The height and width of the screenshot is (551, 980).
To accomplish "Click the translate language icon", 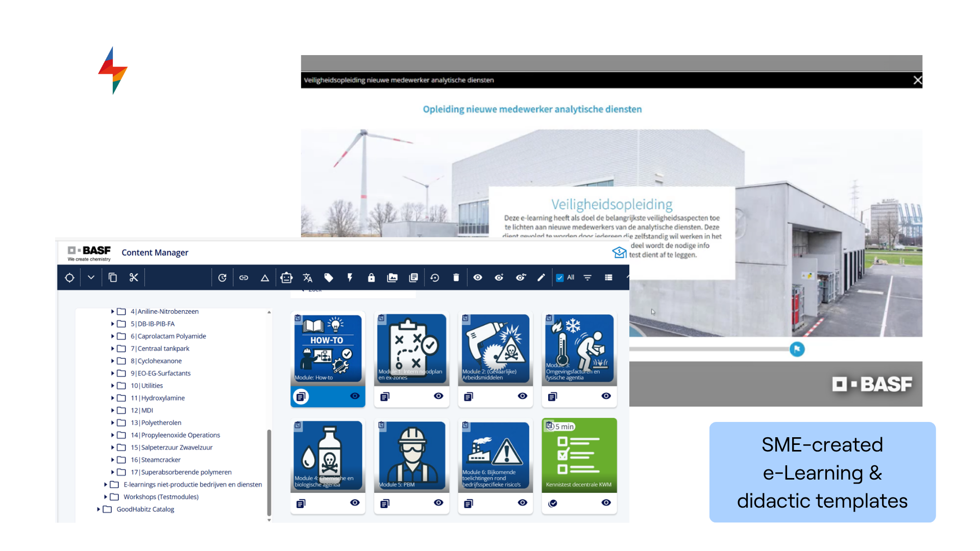I will point(307,278).
